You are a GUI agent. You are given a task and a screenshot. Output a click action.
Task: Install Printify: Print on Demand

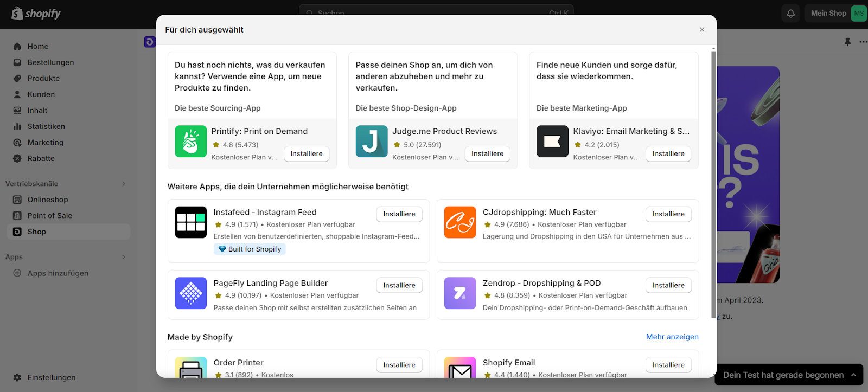(307, 154)
